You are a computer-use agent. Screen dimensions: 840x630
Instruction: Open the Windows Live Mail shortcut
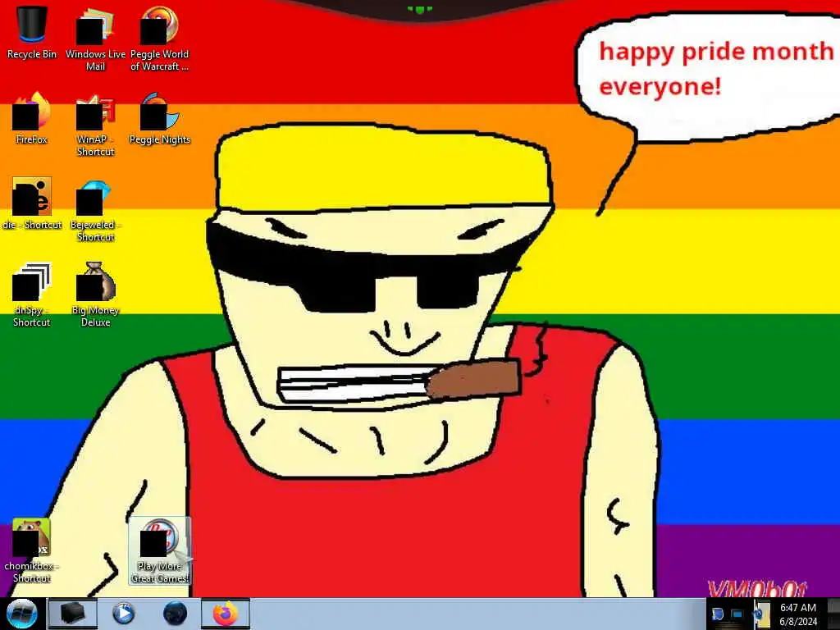(95, 39)
